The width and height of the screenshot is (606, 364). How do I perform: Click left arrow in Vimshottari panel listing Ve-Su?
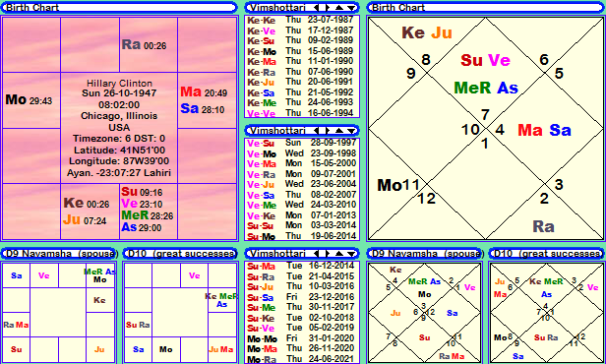click(x=317, y=131)
